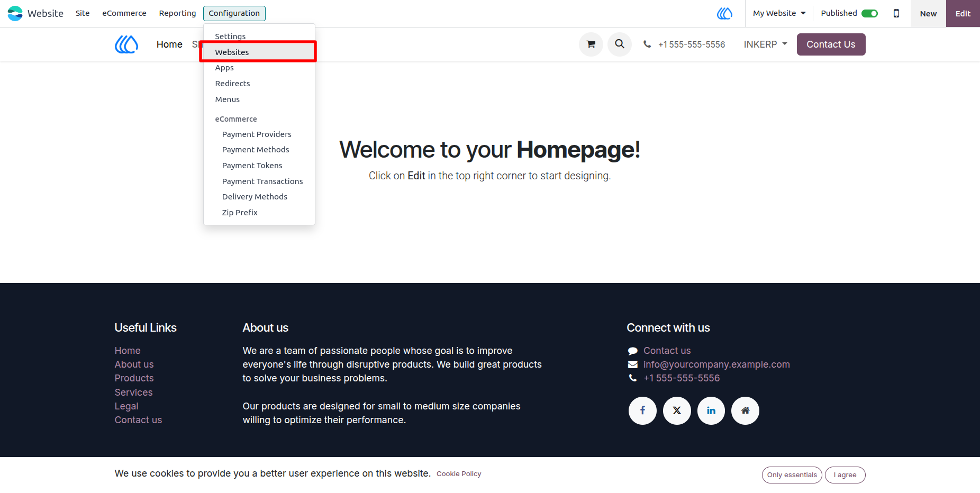
Task: Open the Cookie Policy link
Action: click(x=459, y=474)
